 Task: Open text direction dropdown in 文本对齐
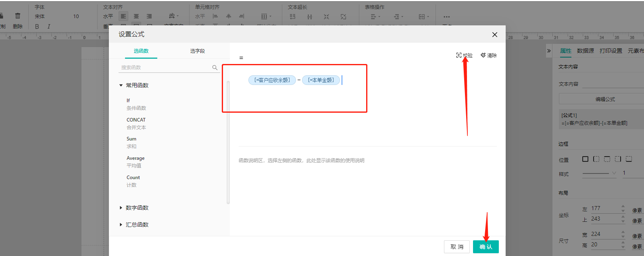(174, 16)
